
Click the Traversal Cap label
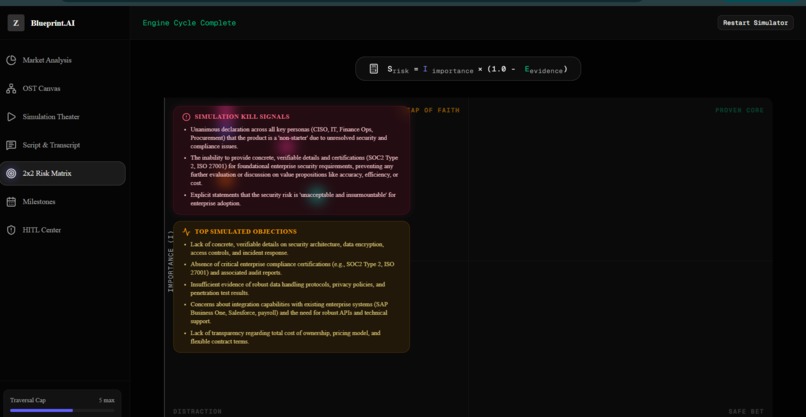(x=28, y=400)
